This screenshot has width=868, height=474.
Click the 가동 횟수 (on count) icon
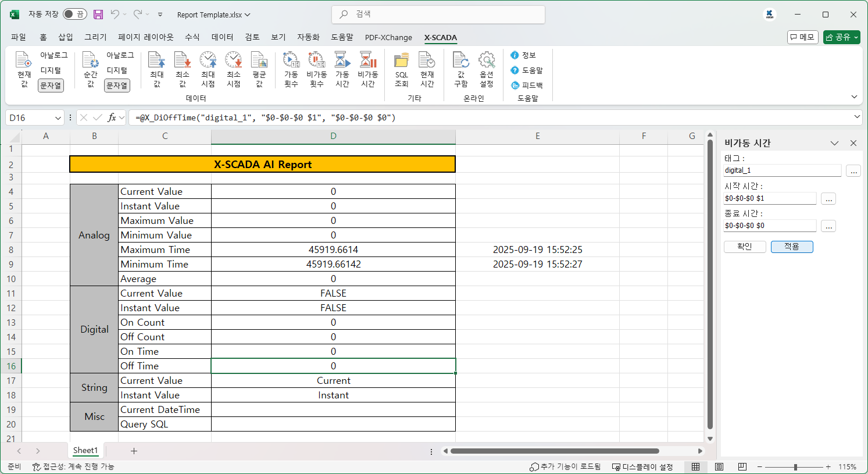point(291,69)
